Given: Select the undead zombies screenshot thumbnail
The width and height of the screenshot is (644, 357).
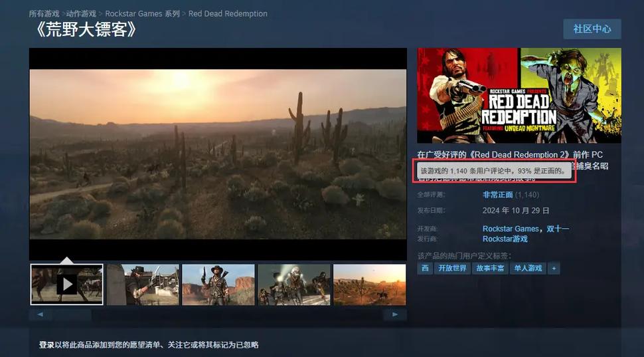Looking at the screenshot, I should 293,285.
